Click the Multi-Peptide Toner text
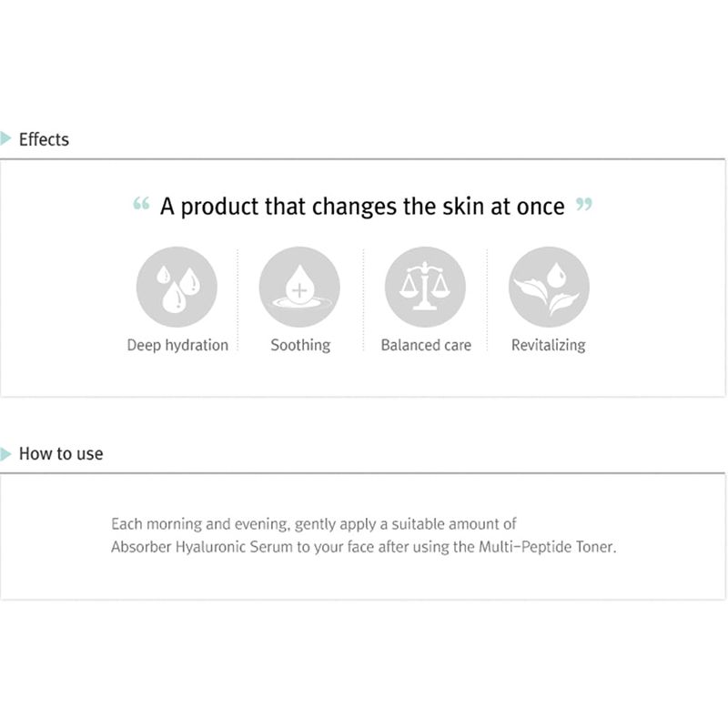 (547, 547)
